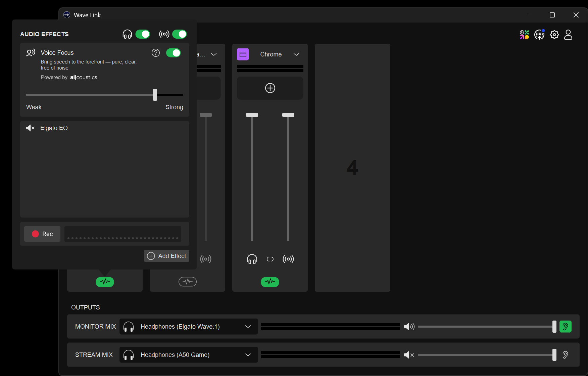Click the AUDIO EFFECTS panel heading
This screenshot has width=588, height=376.
pyautogui.click(x=44, y=34)
